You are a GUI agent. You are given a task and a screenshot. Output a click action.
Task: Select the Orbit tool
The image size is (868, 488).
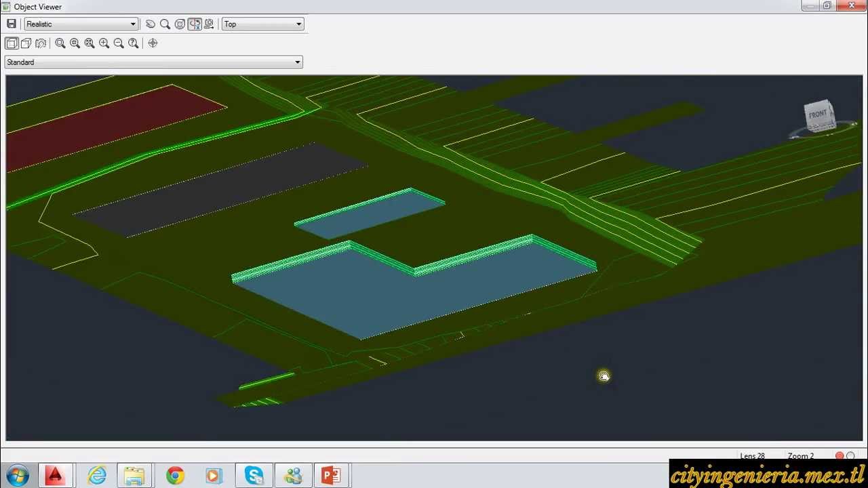point(180,24)
